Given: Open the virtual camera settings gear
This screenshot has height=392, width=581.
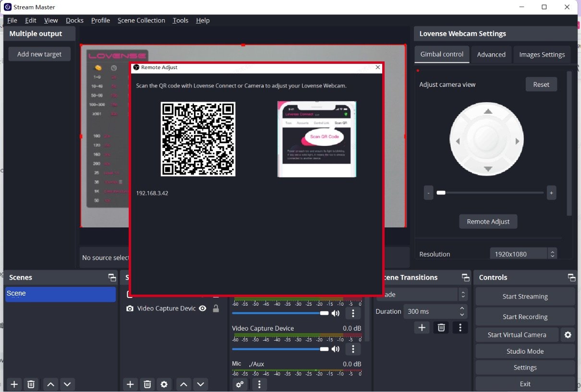Looking at the screenshot, I should click(568, 335).
